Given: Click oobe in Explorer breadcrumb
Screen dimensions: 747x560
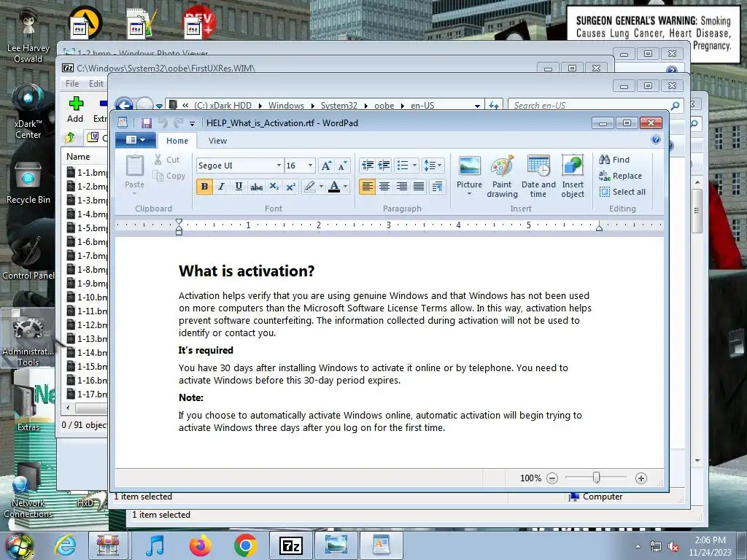Looking at the screenshot, I should pos(384,106).
